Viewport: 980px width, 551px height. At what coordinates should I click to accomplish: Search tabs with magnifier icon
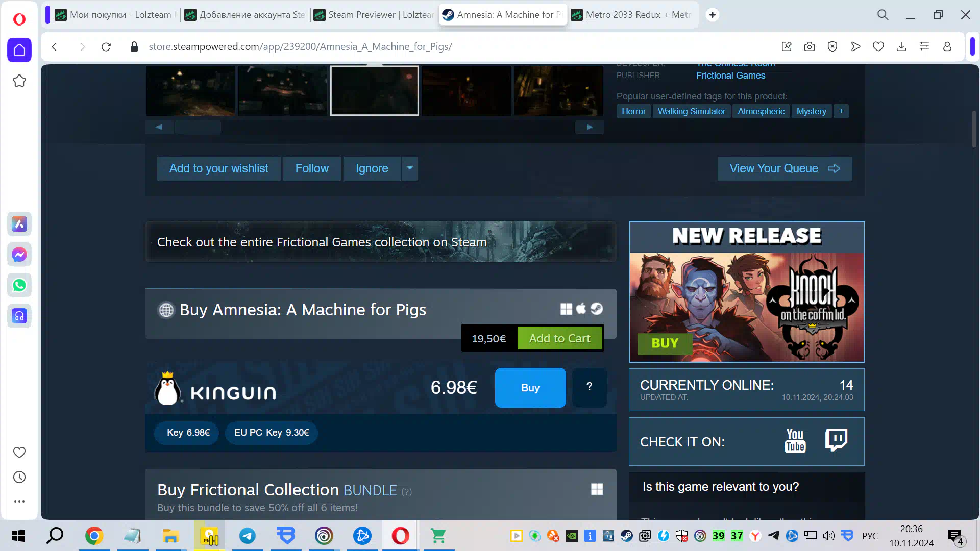883,15
